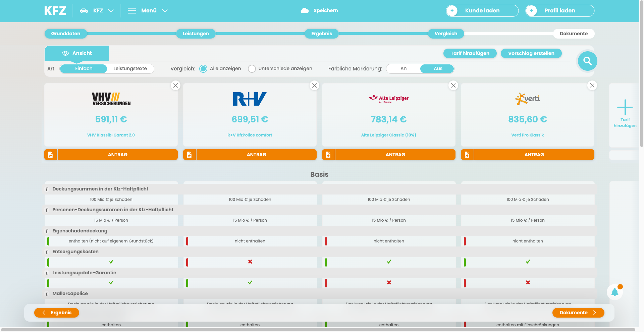Click the Verti PDF document icon
The width and height of the screenshot is (644, 332).
467,155
